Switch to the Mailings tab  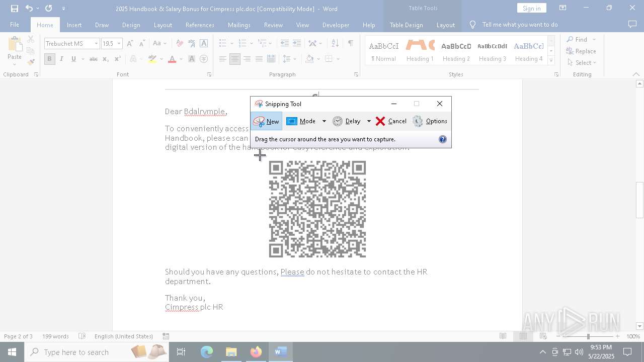pos(239,25)
